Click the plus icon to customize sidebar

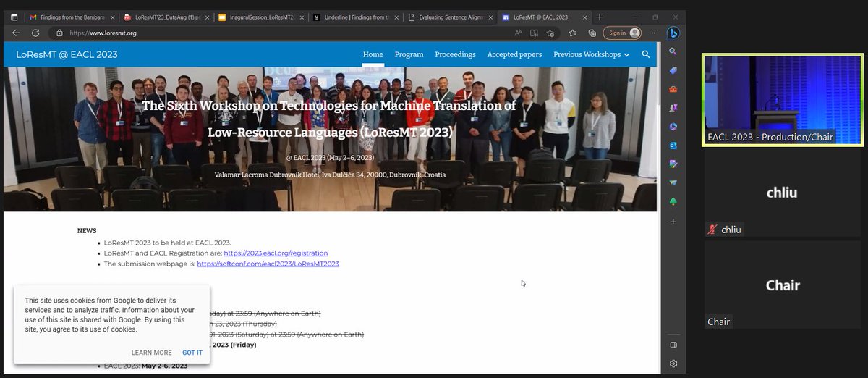673,222
